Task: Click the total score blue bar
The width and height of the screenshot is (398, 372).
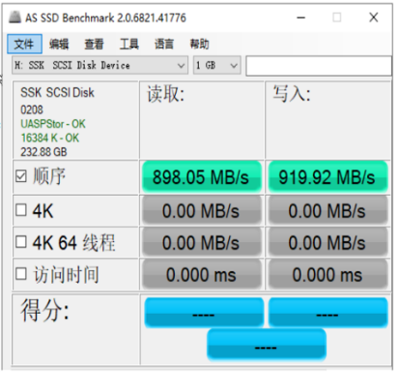Action: [266, 344]
